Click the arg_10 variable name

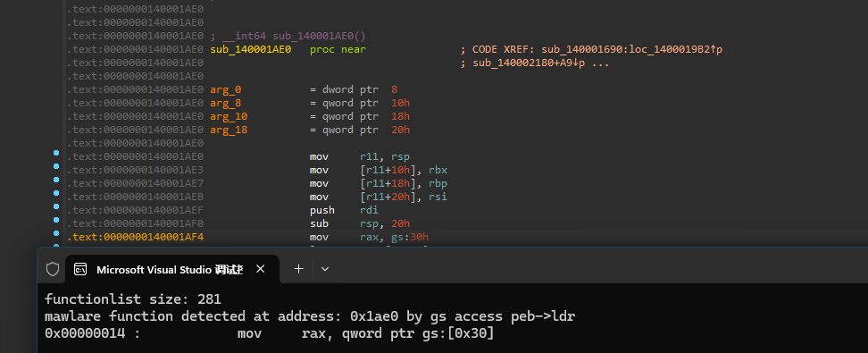[x=230, y=116]
